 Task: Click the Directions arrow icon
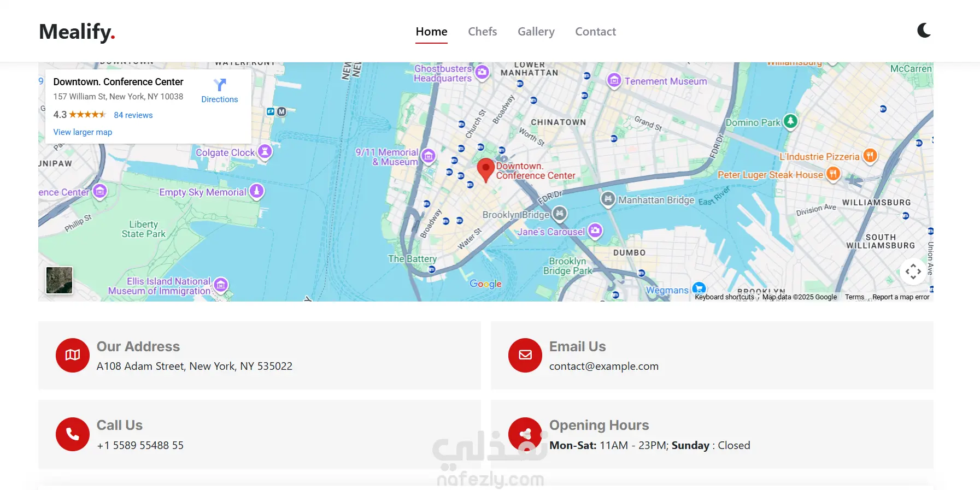pyautogui.click(x=220, y=85)
